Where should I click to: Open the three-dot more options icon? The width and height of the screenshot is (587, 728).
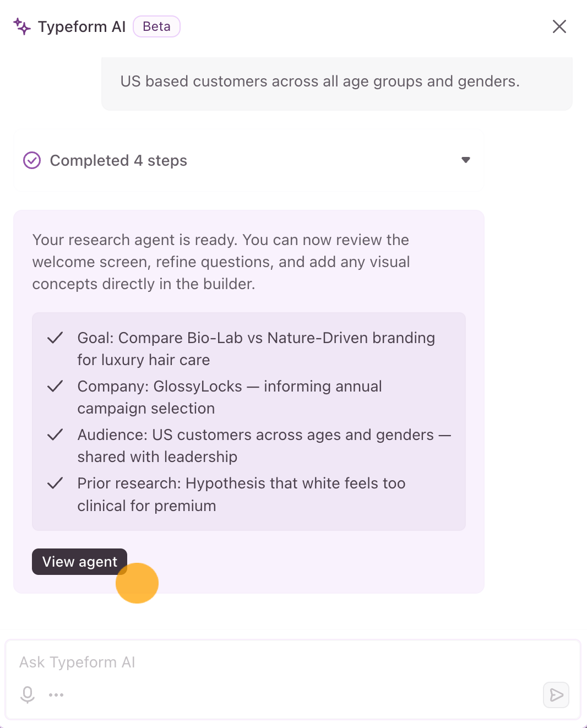click(56, 695)
